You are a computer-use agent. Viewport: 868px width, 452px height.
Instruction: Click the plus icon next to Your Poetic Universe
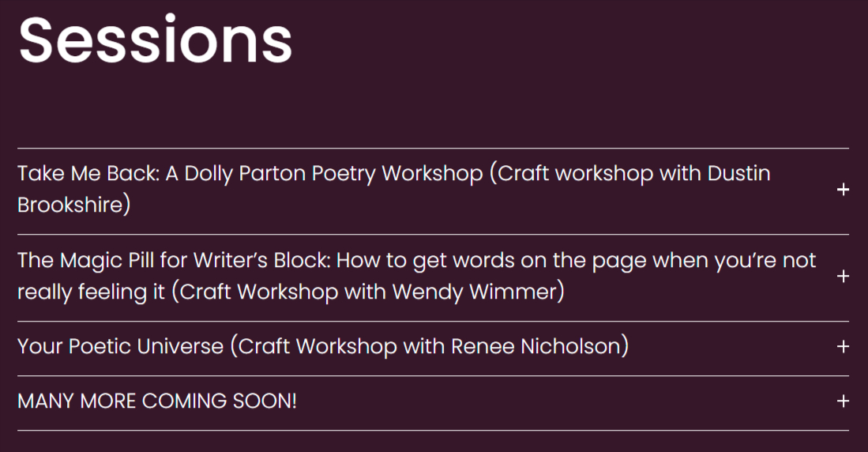point(843,347)
